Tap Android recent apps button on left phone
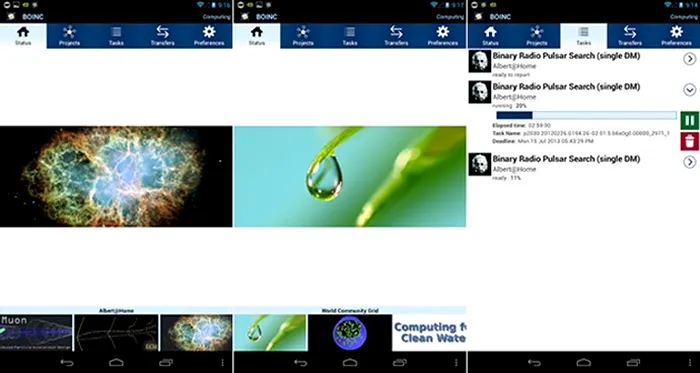The width and height of the screenshot is (700, 373). coord(166,363)
